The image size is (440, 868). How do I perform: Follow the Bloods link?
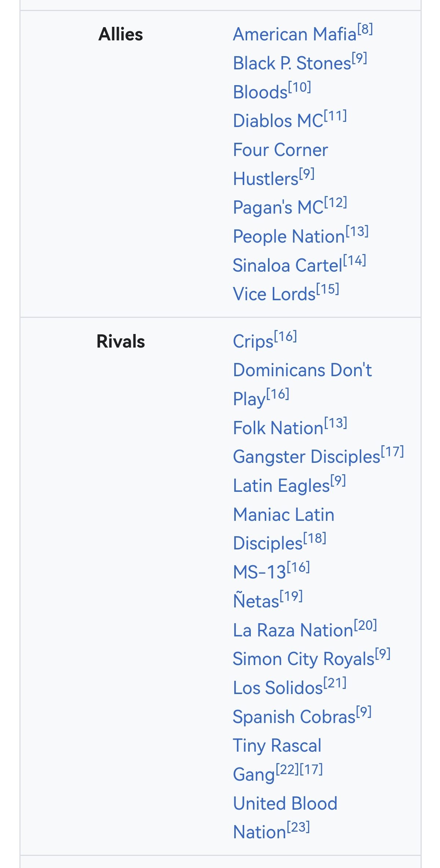click(260, 92)
